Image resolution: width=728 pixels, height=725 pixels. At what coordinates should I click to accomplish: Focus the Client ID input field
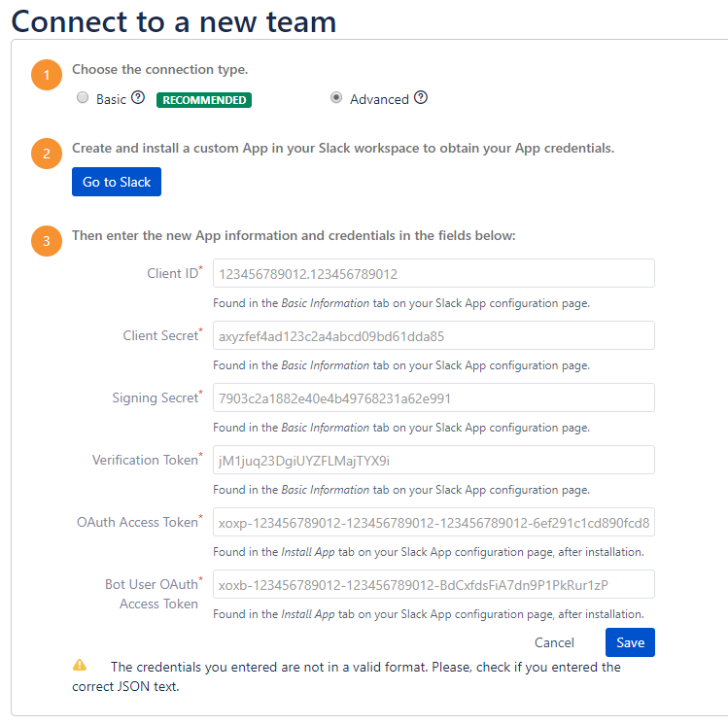tap(433, 273)
